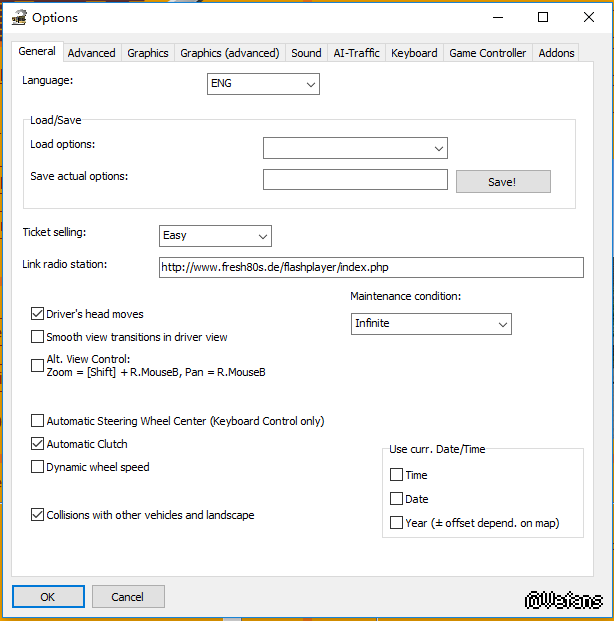
Task: Click the Options window title text
Action: (55, 18)
